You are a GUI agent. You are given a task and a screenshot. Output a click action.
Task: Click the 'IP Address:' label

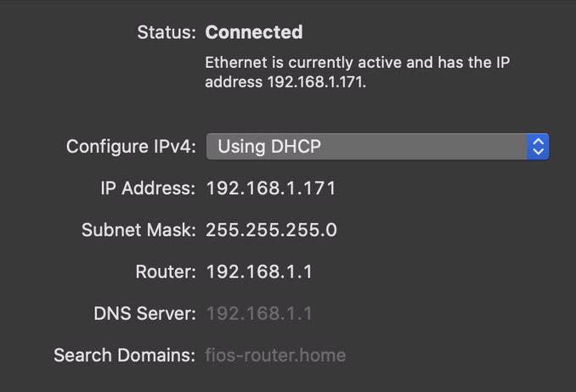pos(148,188)
